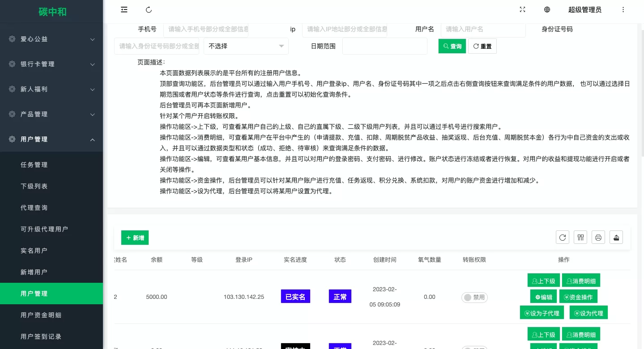Click the refresh icon in the top header
The width and height of the screenshot is (644, 349).
point(149,10)
